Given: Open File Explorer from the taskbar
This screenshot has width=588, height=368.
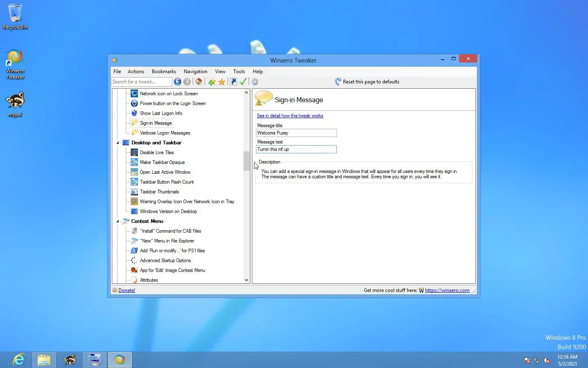Looking at the screenshot, I should pyautogui.click(x=44, y=360).
